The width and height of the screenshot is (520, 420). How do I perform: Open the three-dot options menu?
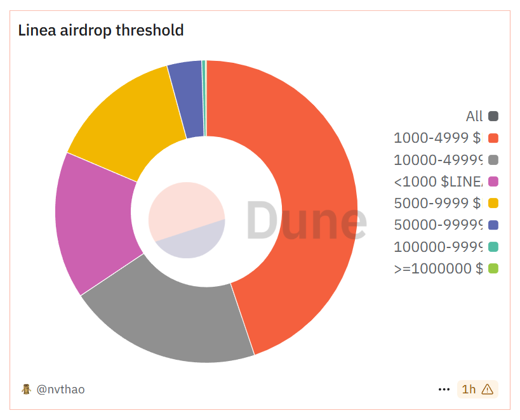point(444,389)
